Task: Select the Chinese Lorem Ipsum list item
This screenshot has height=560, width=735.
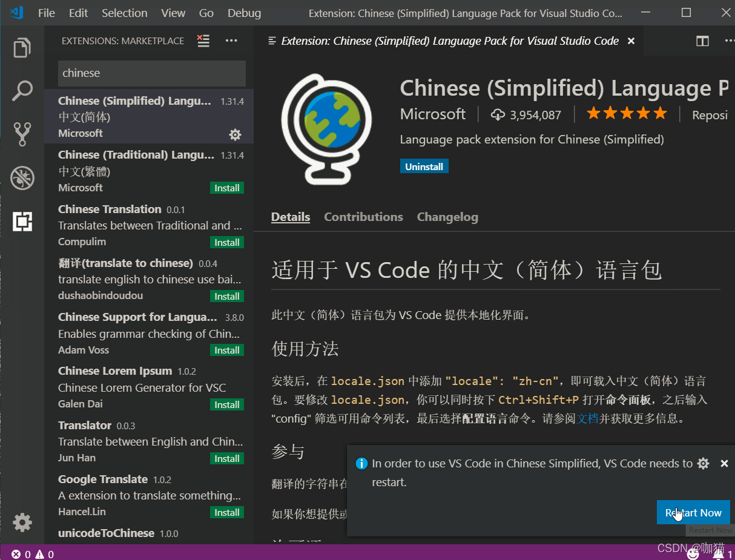Action: point(149,387)
